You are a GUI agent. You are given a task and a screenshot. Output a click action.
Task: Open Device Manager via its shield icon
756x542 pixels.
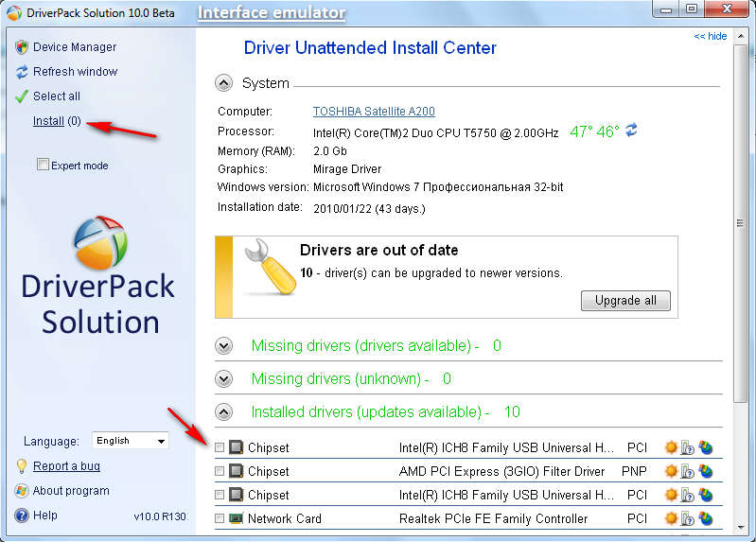coord(22,47)
